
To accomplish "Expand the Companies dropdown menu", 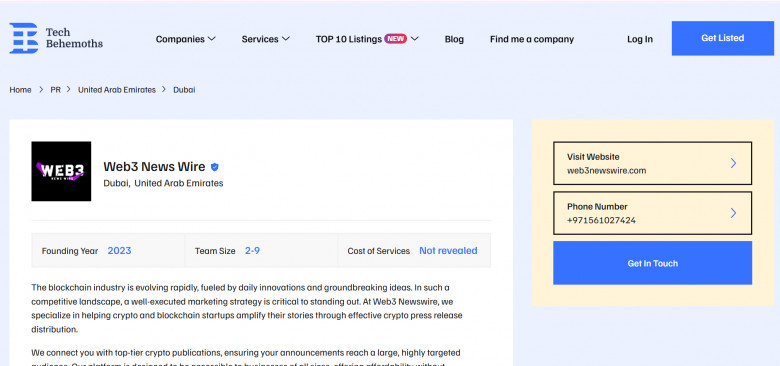I will [186, 39].
